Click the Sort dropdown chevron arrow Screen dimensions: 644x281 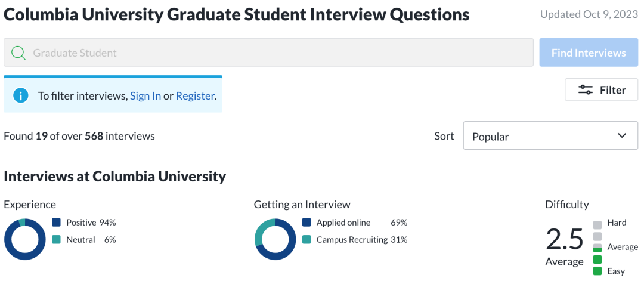coord(622,135)
